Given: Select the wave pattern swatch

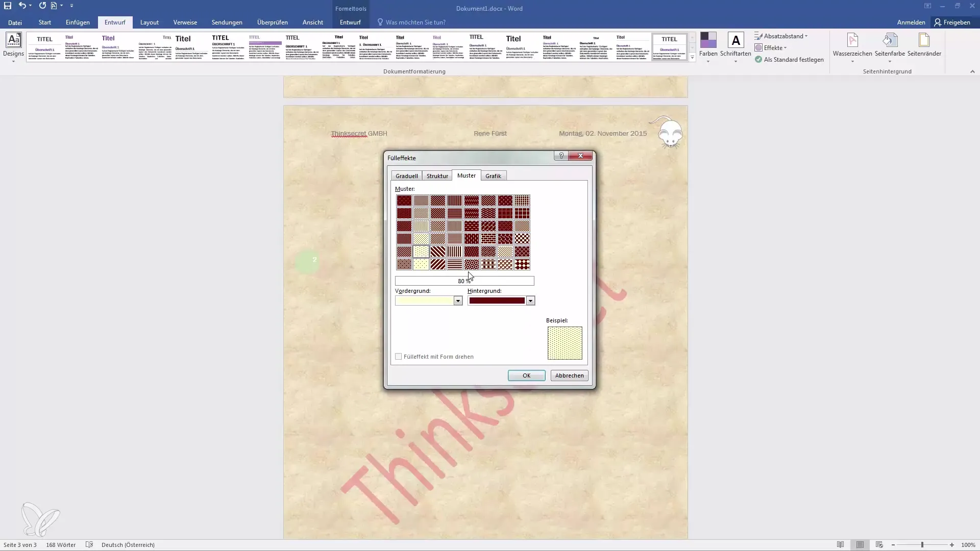Looking at the screenshot, I should (488, 213).
